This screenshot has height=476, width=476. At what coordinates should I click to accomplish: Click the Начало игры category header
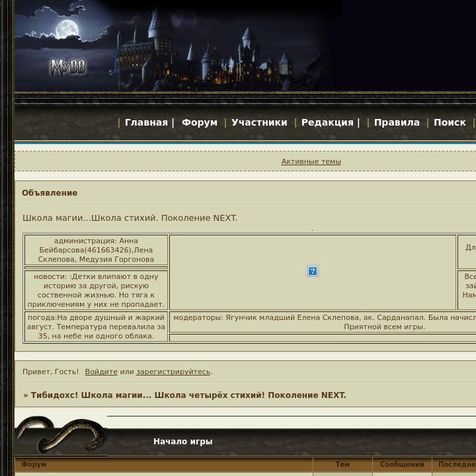pos(182,442)
